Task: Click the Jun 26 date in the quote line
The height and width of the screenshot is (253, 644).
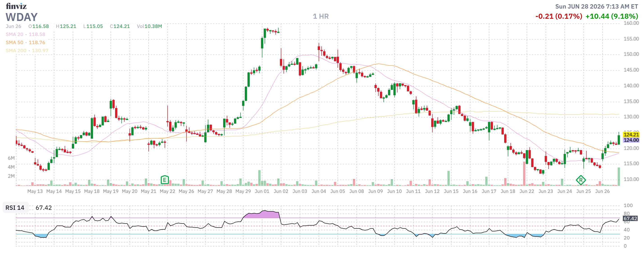Action: coord(14,26)
